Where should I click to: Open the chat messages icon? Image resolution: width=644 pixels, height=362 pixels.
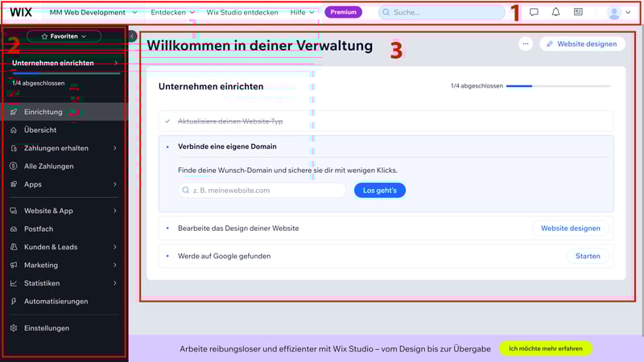pyautogui.click(x=534, y=12)
